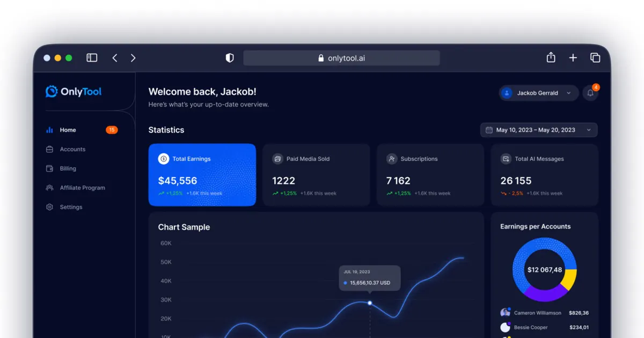644x338 pixels.
Task: Click the Affiliate Program people icon
Action: pos(49,188)
